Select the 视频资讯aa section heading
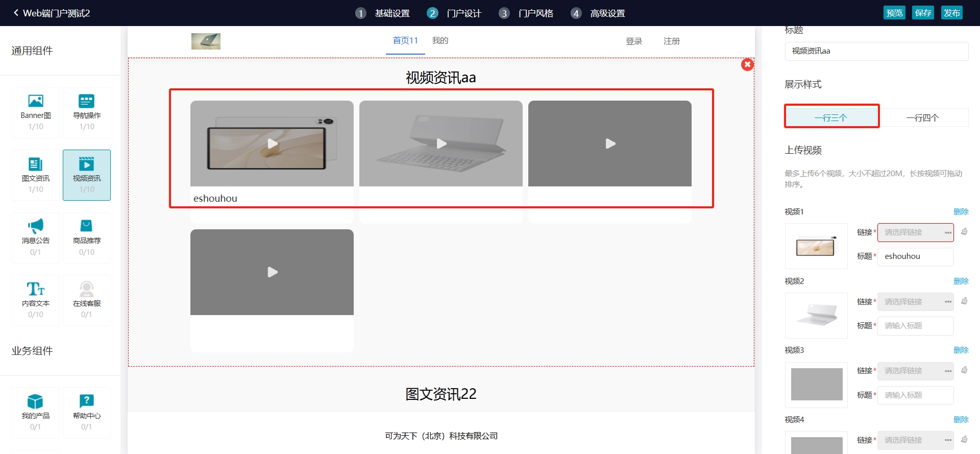This screenshot has width=980, height=454. tap(441, 78)
